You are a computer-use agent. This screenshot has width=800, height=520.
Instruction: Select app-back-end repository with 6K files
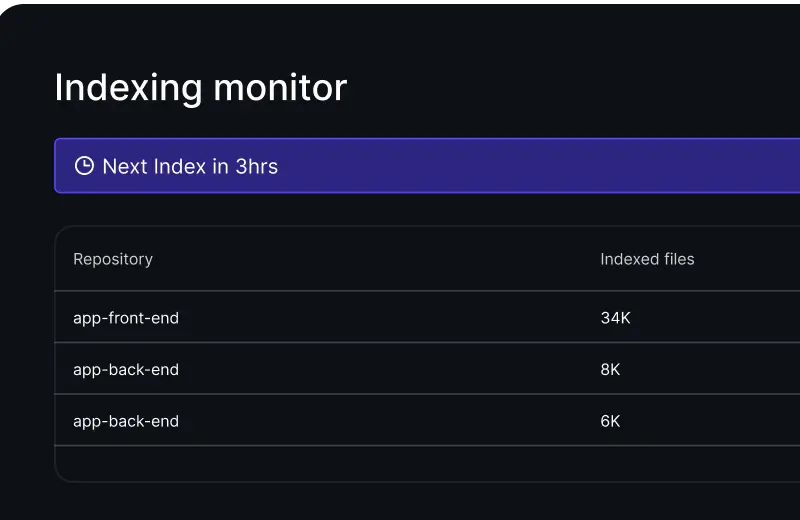pyautogui.click(x=126, y=421)
